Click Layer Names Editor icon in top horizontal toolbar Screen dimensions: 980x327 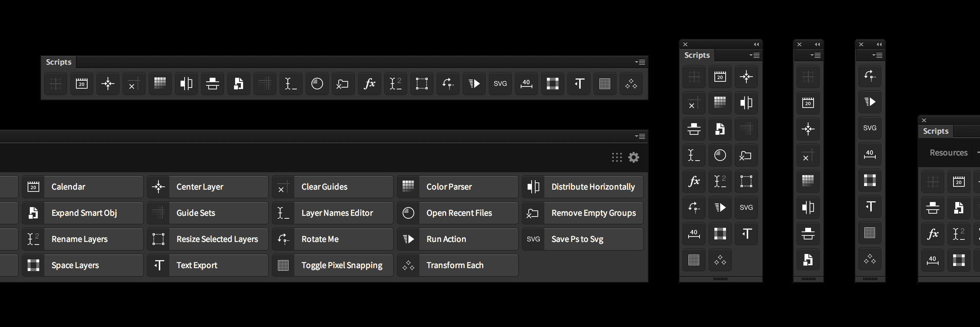tap(291, 84)
